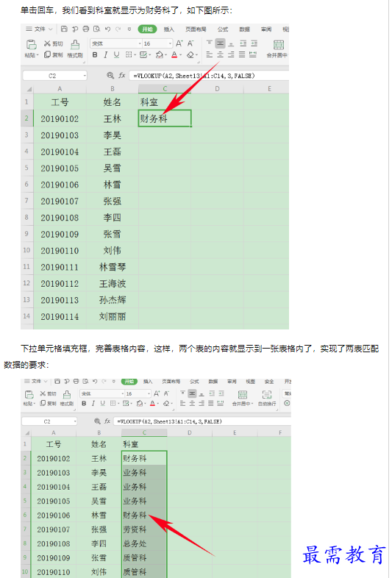
Task: Click the fx insert function icon in the lower spreadsheet
Action: (107, 421)
